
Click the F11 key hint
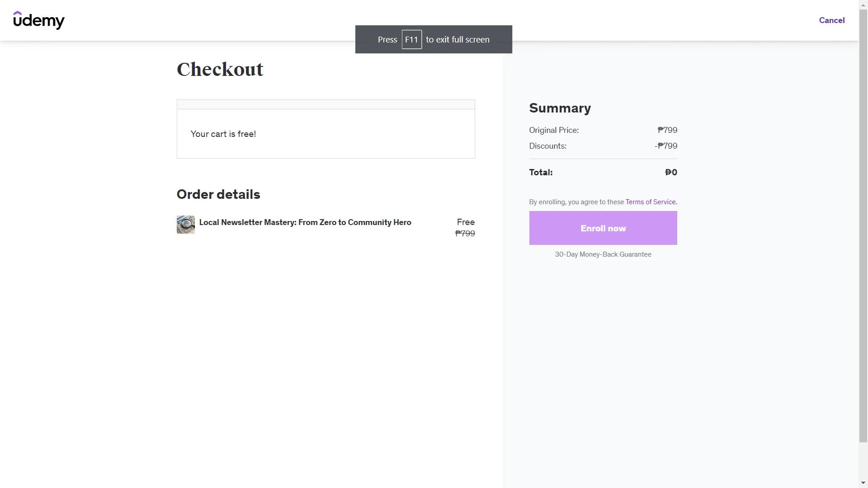coord(411,39)
